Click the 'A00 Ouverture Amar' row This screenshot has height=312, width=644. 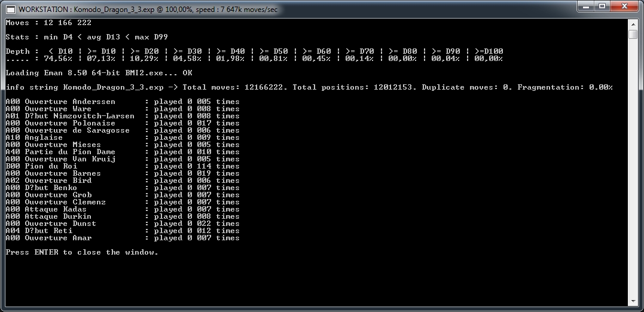click(x=123, y=238)
